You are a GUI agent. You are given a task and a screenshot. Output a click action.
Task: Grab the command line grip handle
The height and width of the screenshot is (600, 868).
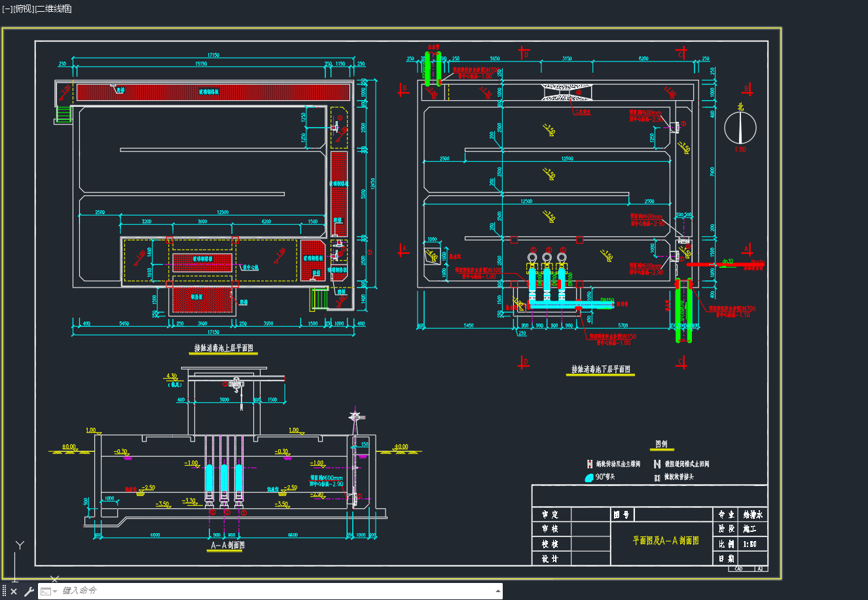coord(4,591)
